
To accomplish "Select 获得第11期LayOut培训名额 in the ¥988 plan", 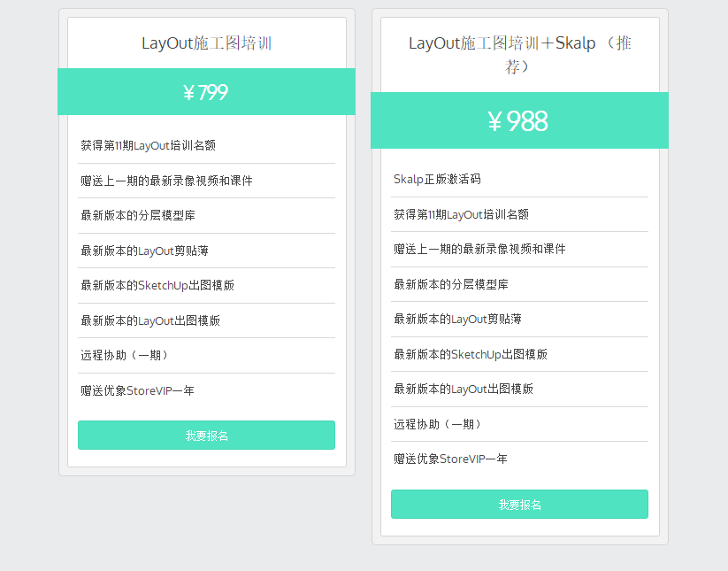I will click(x=462, y=214).
